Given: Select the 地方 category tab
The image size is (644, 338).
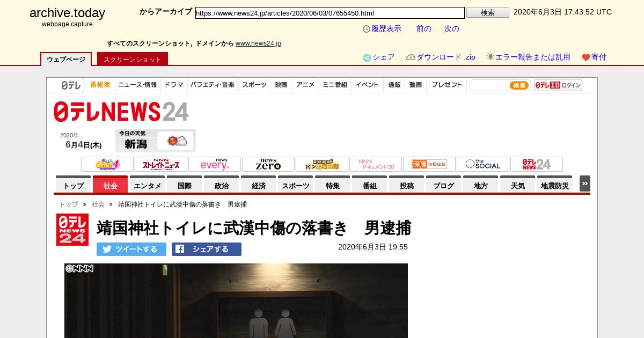Looking at the screenshot, I should [x=481, y=185].
